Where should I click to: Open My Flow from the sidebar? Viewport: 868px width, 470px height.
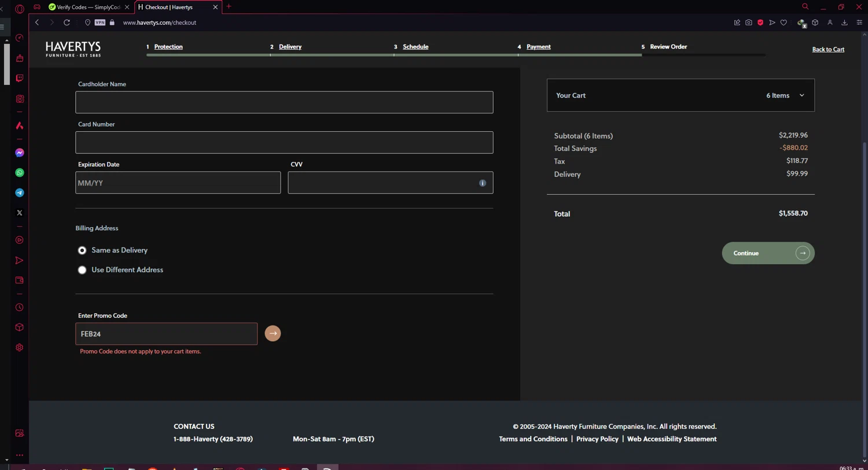pyautogui.click(x=20, y=261)
